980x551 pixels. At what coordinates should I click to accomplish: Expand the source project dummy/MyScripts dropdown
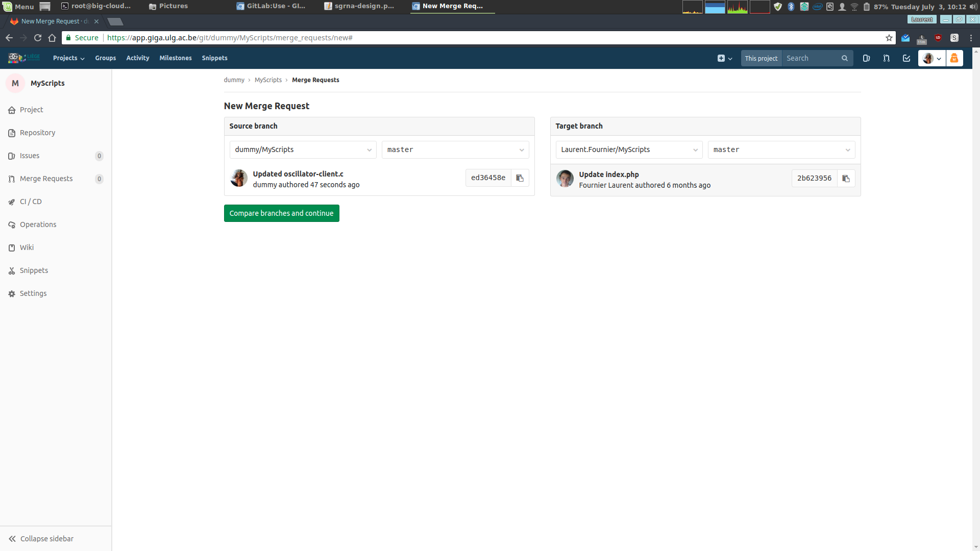coord(303,149)
